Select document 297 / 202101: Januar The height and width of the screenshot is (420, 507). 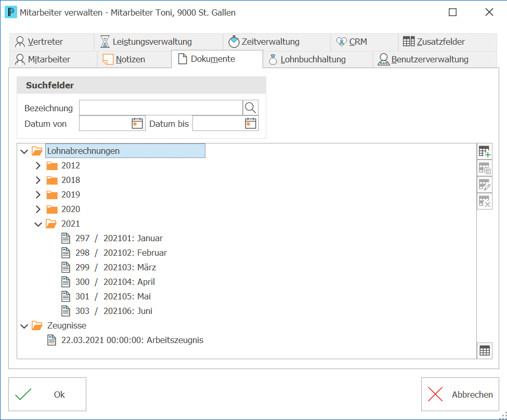[119, 238]
